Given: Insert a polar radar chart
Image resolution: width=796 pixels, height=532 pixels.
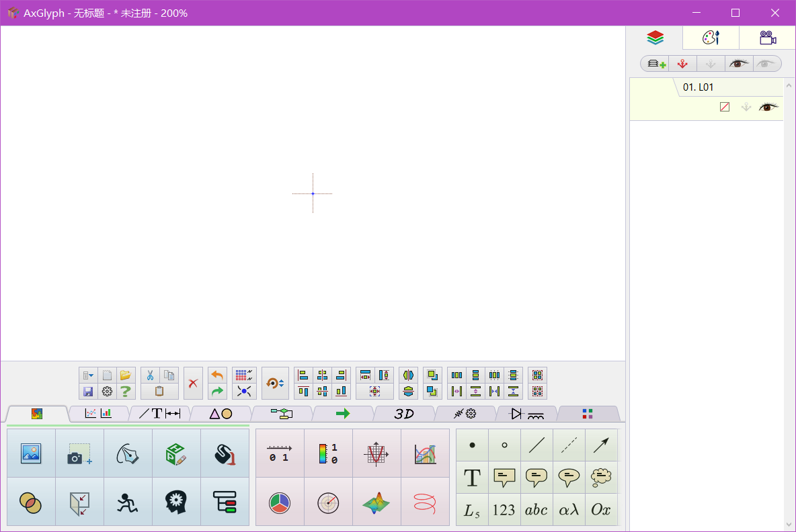Looking at the screenshot, I should pyautogui.click(x=328, y=502).
